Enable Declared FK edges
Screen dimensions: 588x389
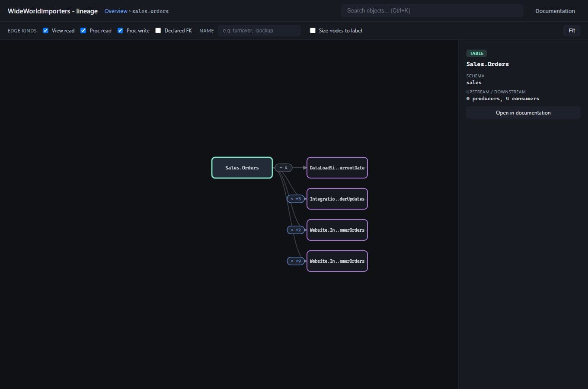pyautogui.click(x=158, y=31)
